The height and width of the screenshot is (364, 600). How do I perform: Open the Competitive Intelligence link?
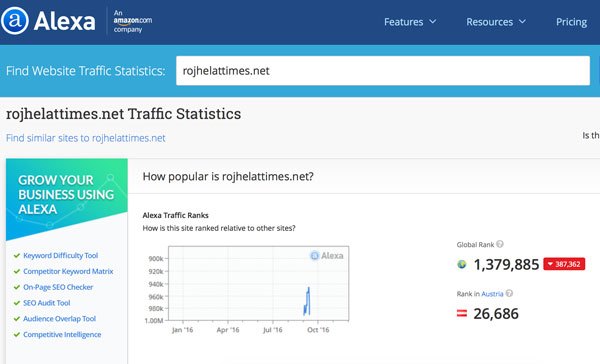click(x=62, y=335)
